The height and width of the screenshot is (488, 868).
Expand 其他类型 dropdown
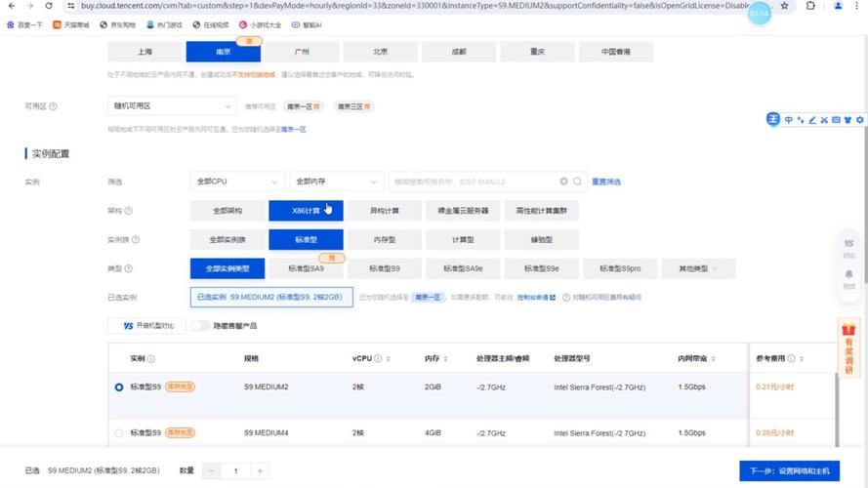(699, 268)
